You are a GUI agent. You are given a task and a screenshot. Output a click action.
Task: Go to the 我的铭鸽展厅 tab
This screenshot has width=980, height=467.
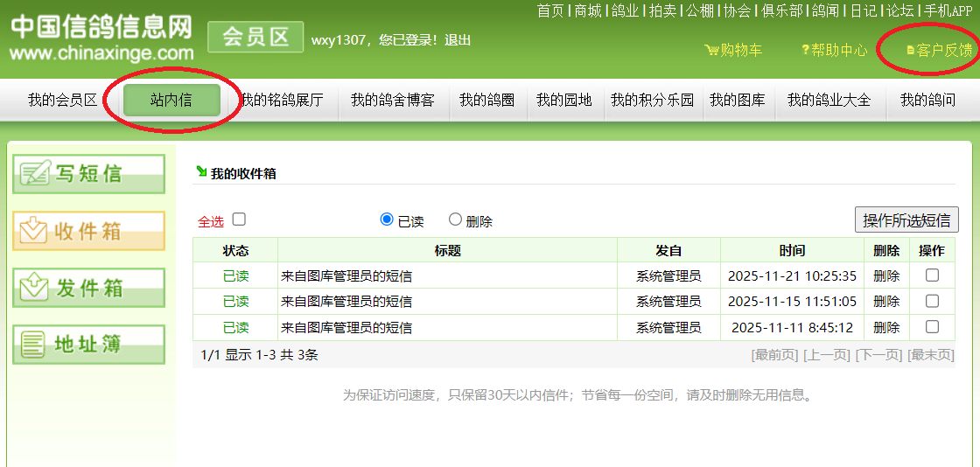click(x=282, y=100)
